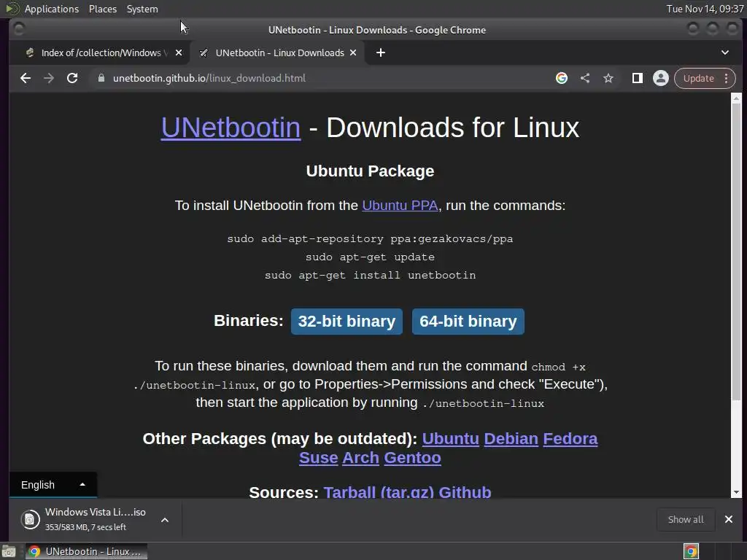Screen dimensions: 747x560
Task: Open the Tarball (tar.gz) source link
Action: point(379,492)
